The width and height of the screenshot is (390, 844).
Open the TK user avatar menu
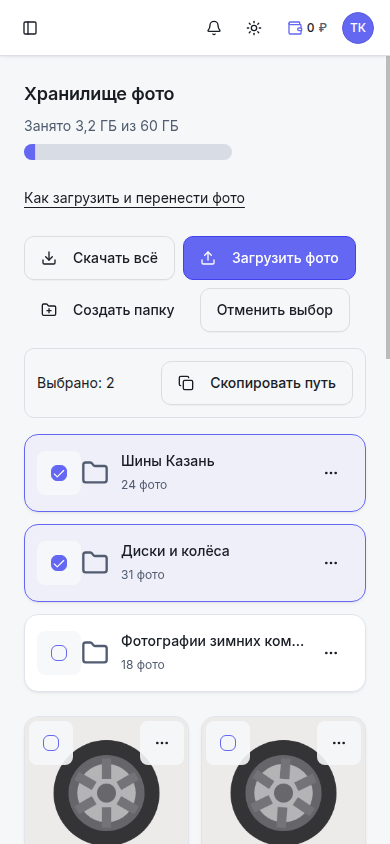[x=358, y=28]
